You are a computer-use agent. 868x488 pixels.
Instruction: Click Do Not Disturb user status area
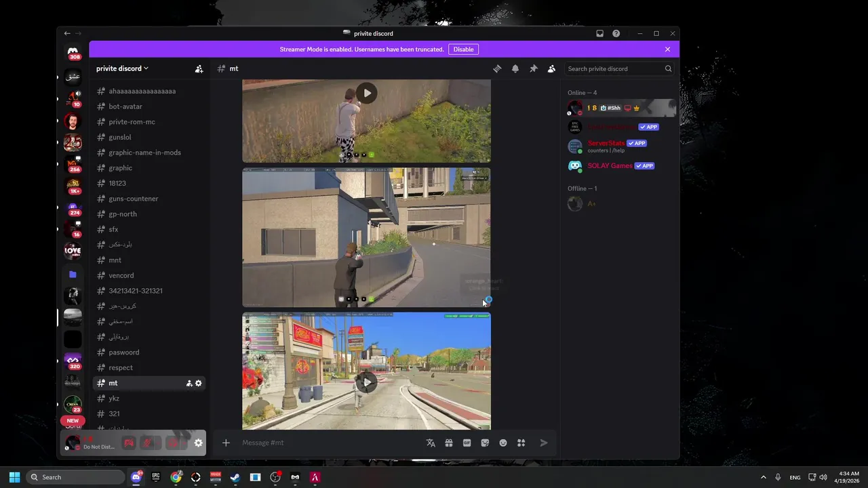(x=91, y=443)
